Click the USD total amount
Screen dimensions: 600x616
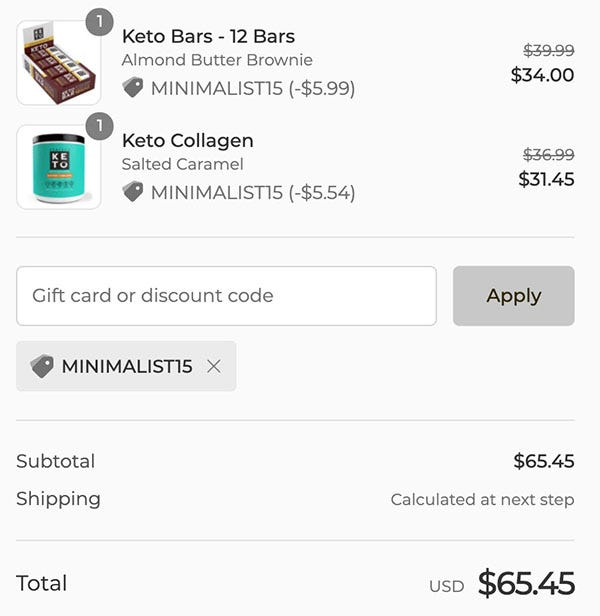tap(526, 584)
